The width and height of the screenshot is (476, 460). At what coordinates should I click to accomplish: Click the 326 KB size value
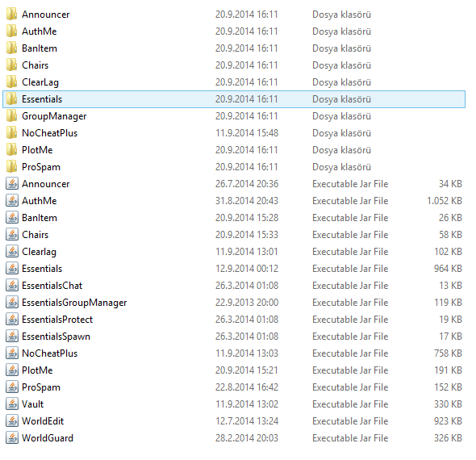(448, 438)
